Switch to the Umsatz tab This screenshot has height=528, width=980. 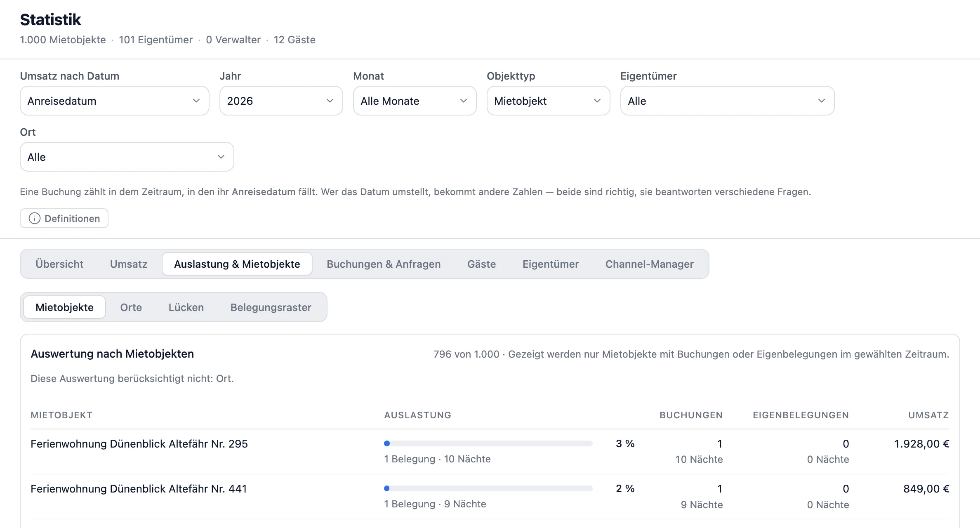[129, 264]
